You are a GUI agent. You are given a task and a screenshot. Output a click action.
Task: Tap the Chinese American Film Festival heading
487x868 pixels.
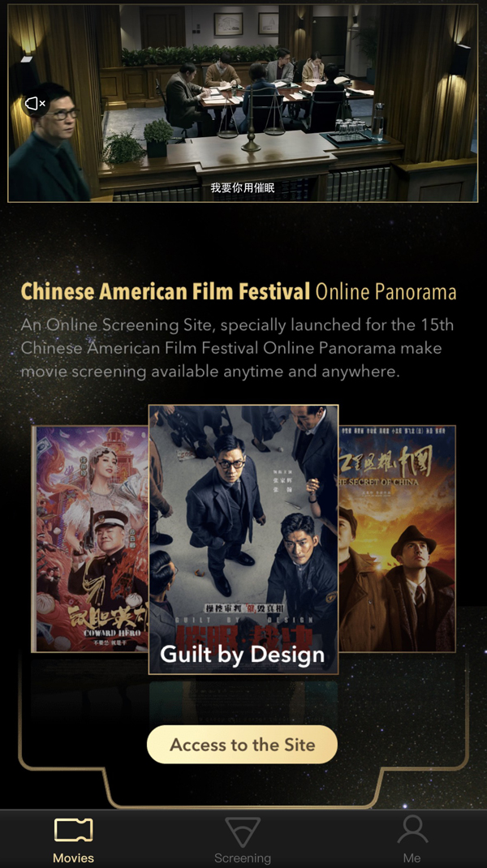165,291
